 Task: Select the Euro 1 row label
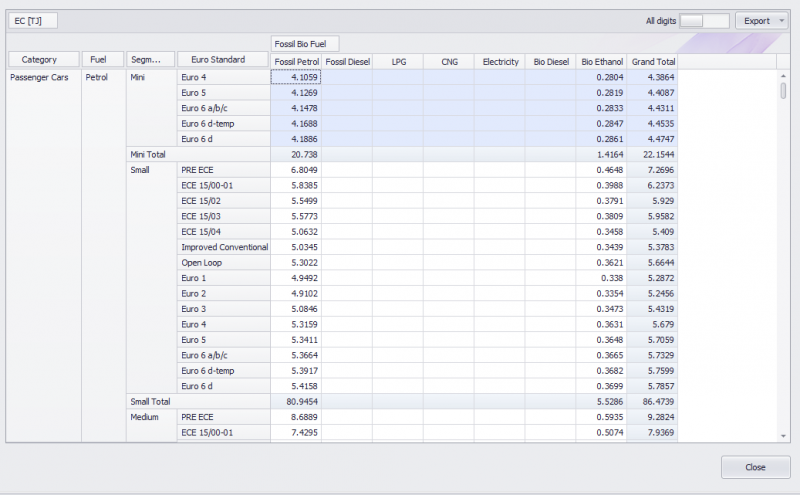tap(223, 278)
